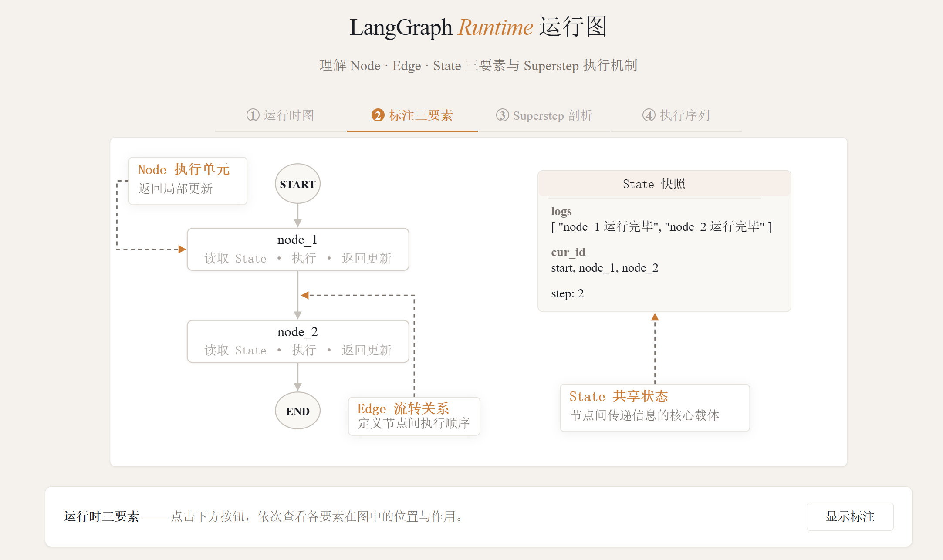Open the 运行时图 tab
Viewport: 943px width, 560px height.
(281, 115)
